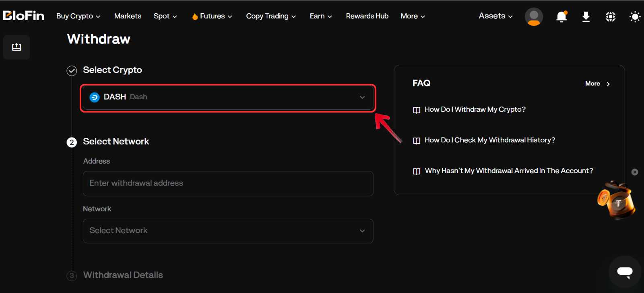Click the withdraw sidebar icon

point(17,47)
